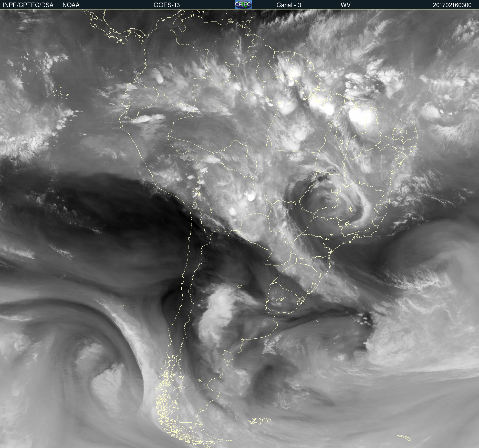The width and height of the screenshot is (479, 448).
Task: Click the Distrito Federal rectangle in Brazil
Action: pyautogui.click(x=334, y=190)
